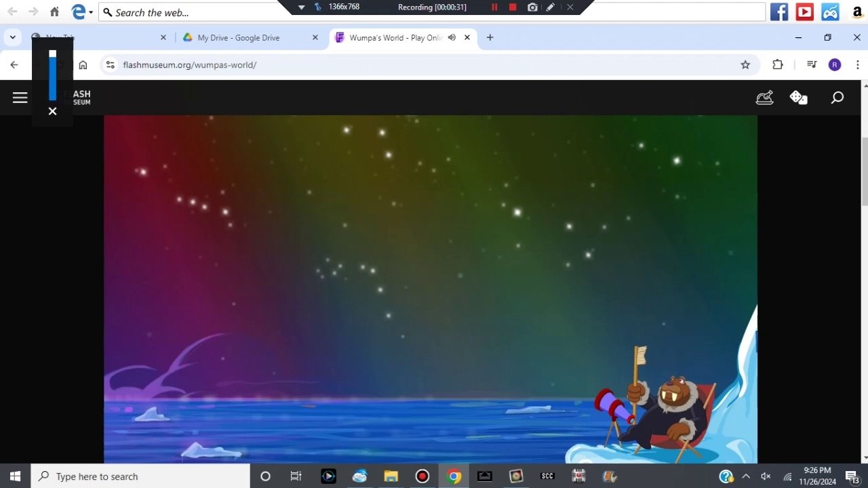Open the SCC app on the taskbar
This screenshot has width=868, height=488.
(x=547, y=476)
